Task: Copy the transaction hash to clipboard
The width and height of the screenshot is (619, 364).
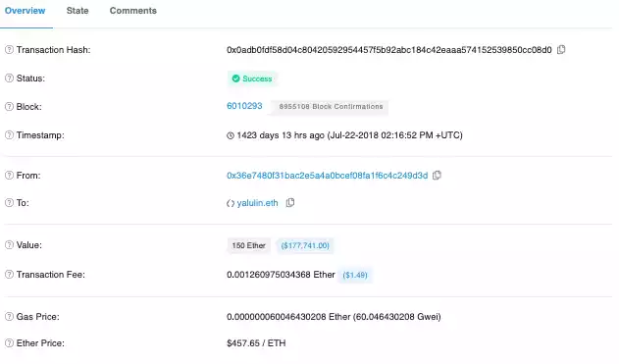Action: tap(561, 50)
